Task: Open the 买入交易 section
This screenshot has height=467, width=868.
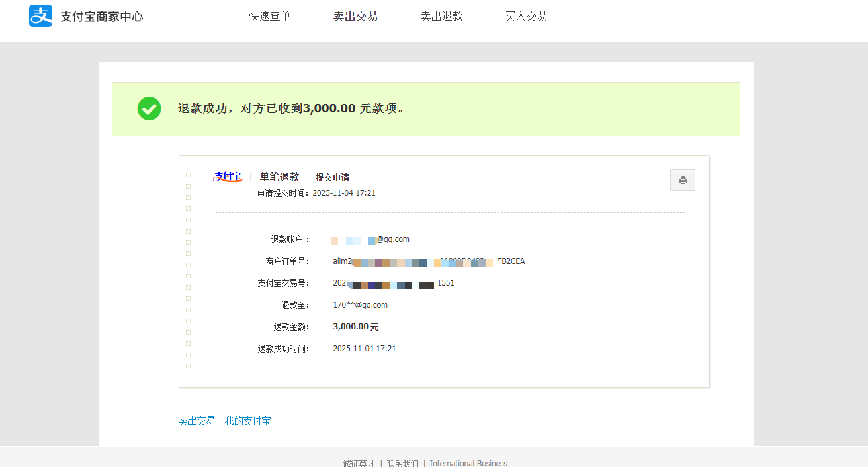Action: 526,16
